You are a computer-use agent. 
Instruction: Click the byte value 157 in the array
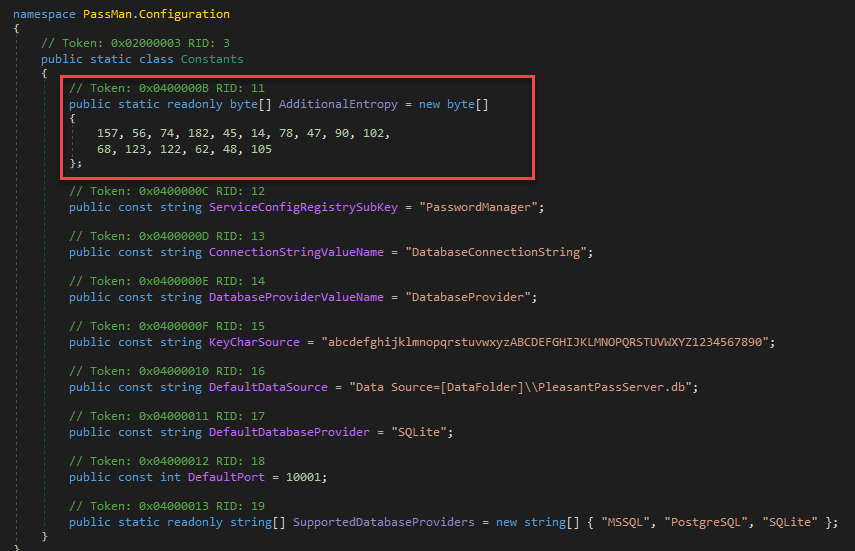(107, 134)
